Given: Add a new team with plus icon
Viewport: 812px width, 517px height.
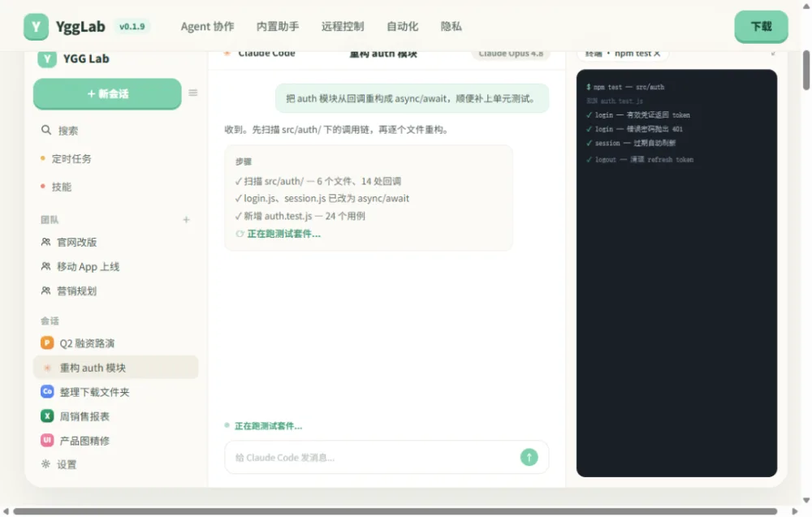Looking at the screenshot, I should [187, 220].
